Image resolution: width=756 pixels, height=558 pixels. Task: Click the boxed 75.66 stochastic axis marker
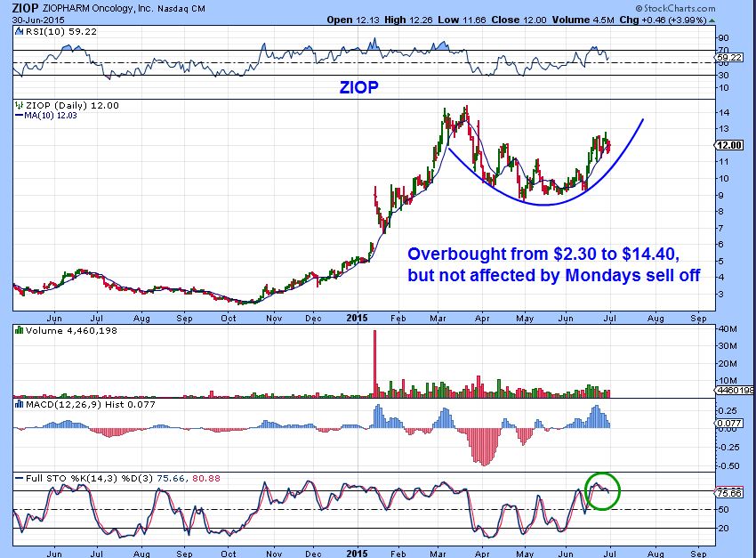[729, 493]
